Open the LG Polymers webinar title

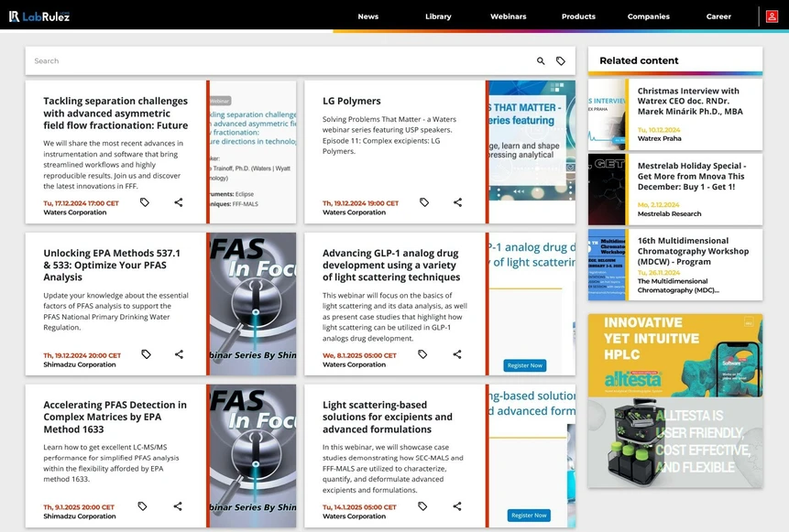[x=351, y=101]
